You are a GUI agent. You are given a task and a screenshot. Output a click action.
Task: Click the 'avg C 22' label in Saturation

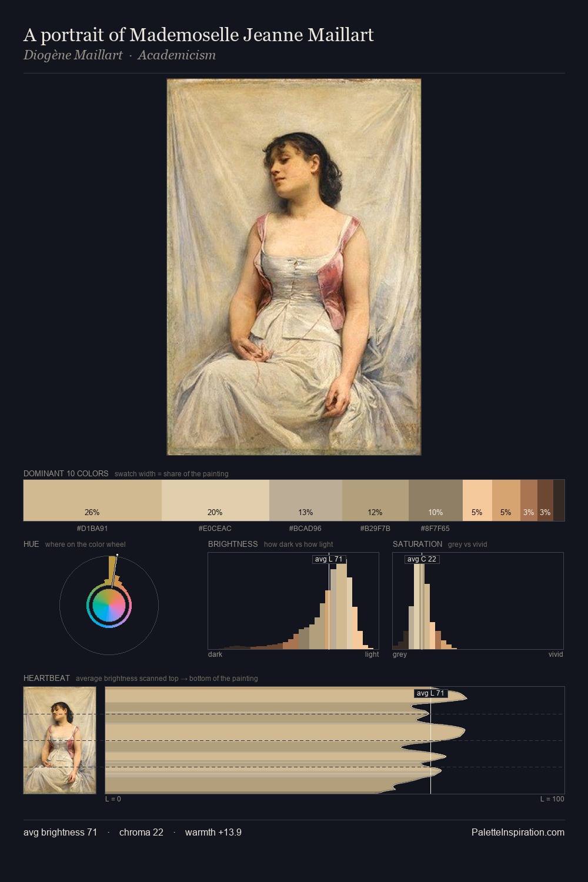tap(422, 559)
